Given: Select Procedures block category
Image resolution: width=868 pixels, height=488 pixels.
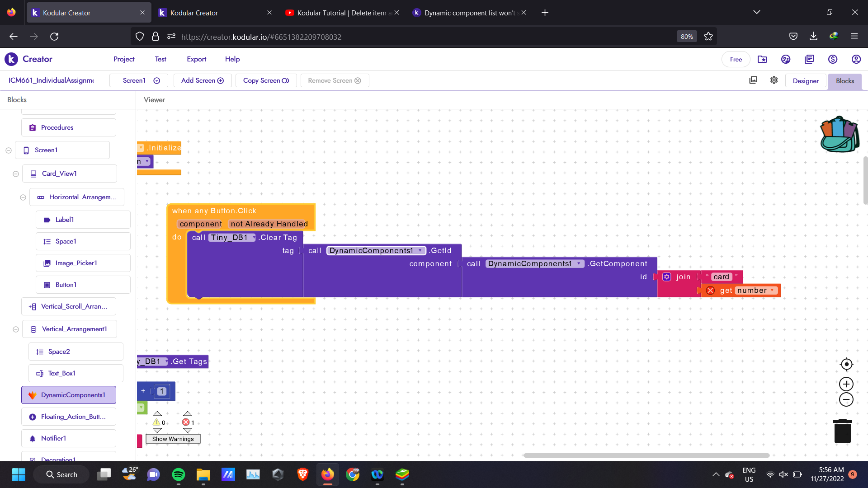Looking at the screenshot, I should click(69, 127).
